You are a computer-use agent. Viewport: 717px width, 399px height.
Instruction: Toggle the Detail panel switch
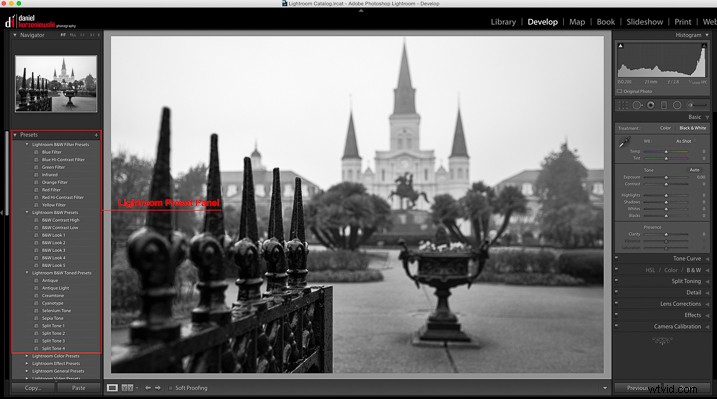[x=617, y=292]
